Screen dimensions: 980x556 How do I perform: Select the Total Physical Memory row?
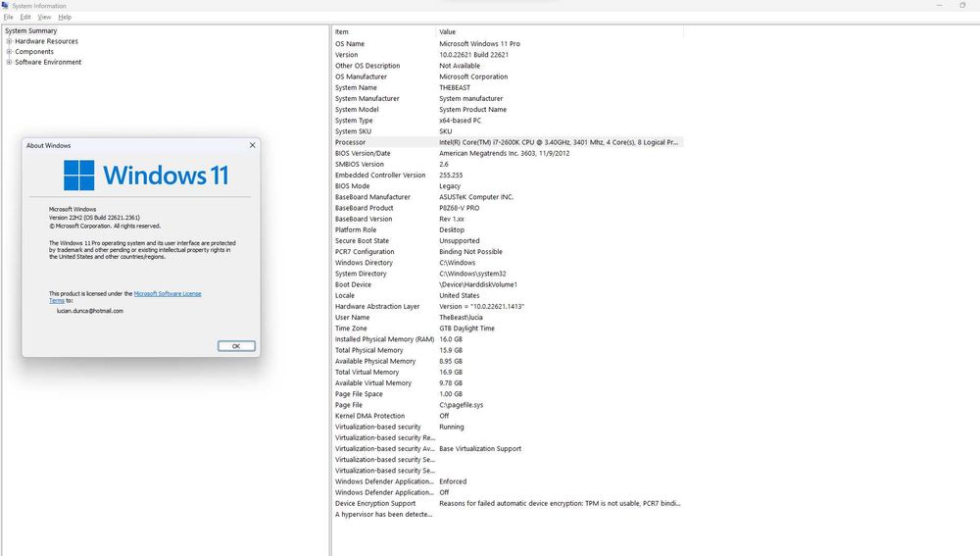click(508, 350)
